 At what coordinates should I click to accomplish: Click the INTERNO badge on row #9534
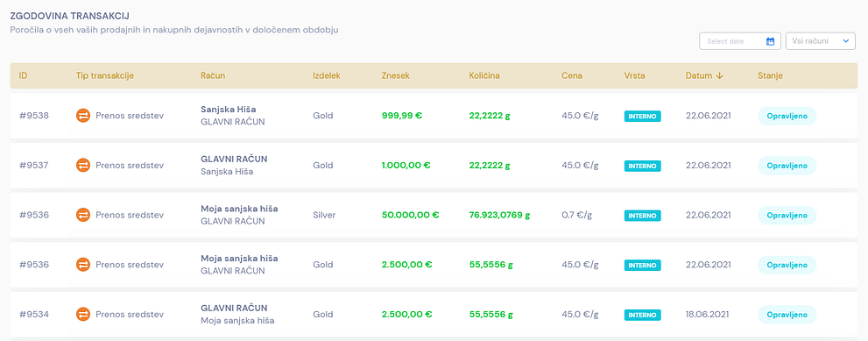pyautogui.click(x=643, y=315)
